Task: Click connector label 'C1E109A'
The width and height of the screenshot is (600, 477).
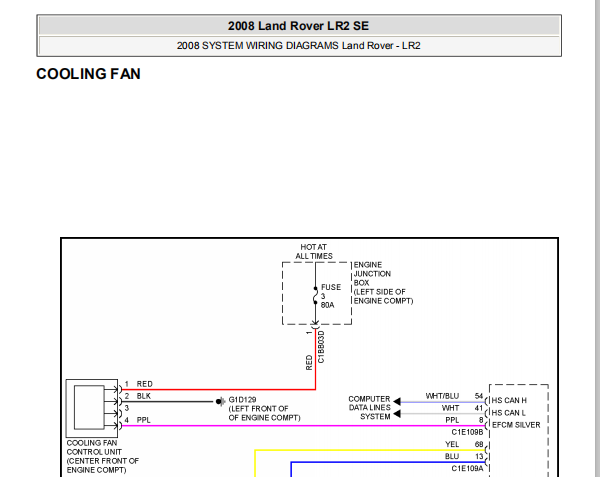Action: [x=467, y=469]
